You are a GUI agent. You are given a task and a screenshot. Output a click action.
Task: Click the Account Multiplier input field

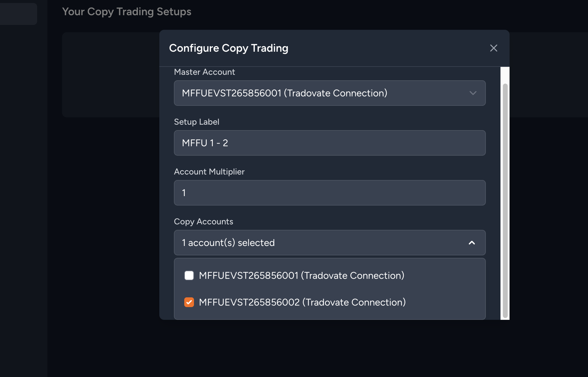[330, 193]
